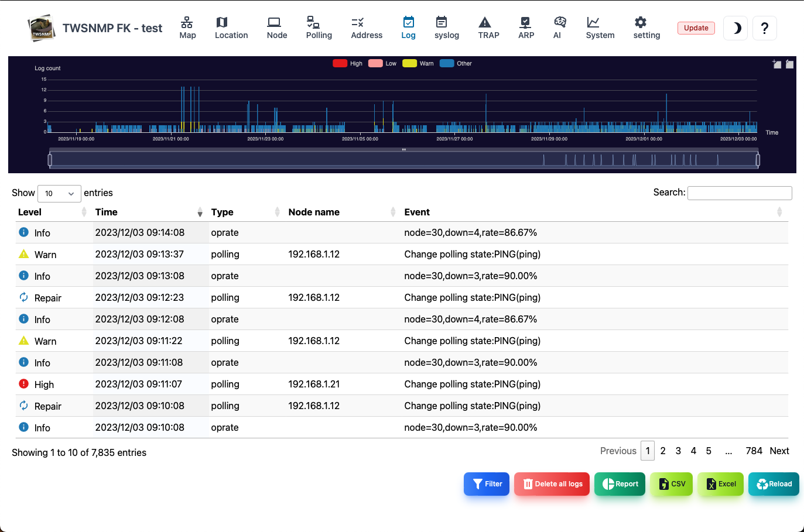Click the chart zoom slider's left handle

(50, 159)
